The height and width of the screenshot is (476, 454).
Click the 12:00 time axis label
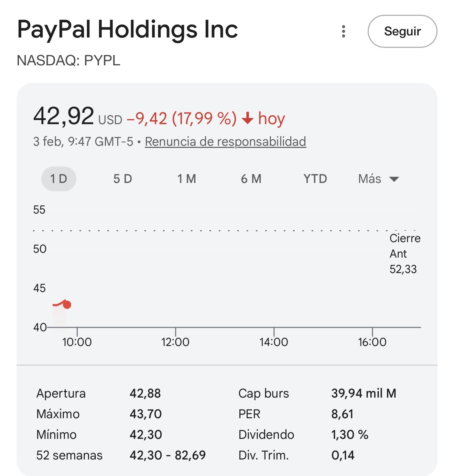point(175,342)
